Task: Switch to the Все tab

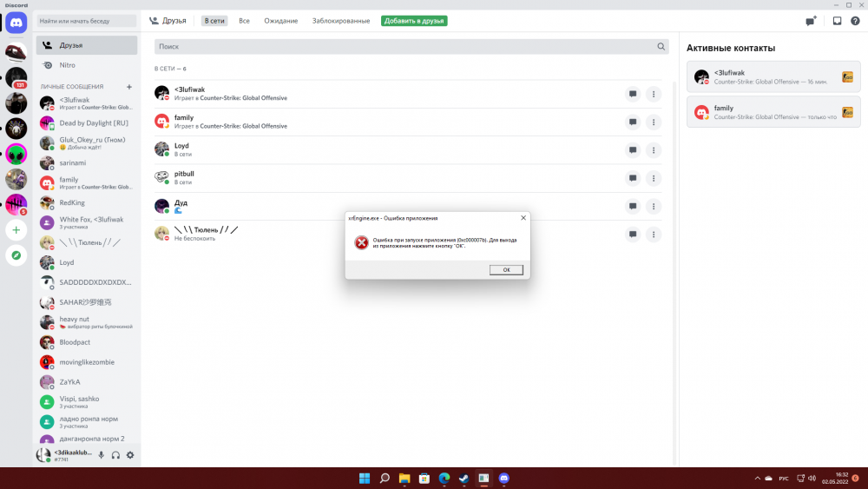Action: 244,21
